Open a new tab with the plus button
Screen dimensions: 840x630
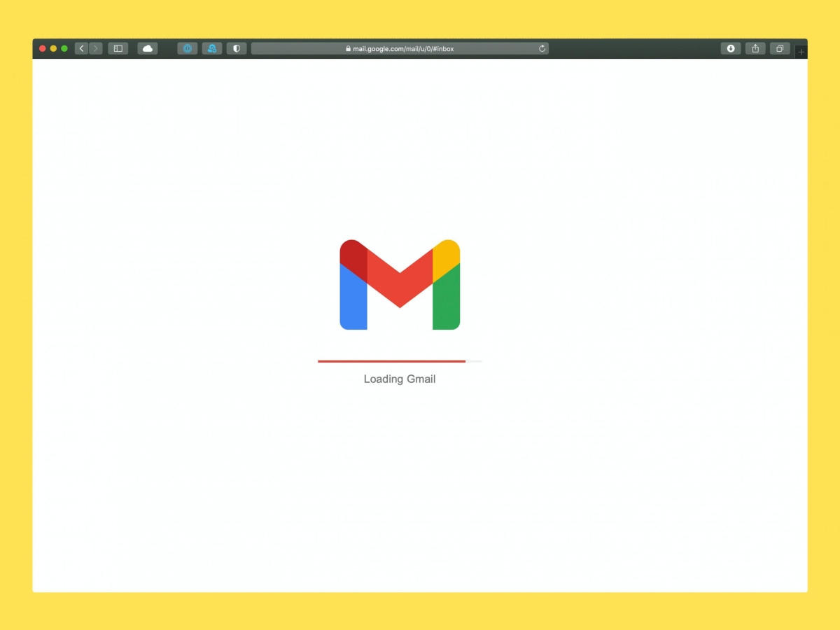(x=800, y=51)
